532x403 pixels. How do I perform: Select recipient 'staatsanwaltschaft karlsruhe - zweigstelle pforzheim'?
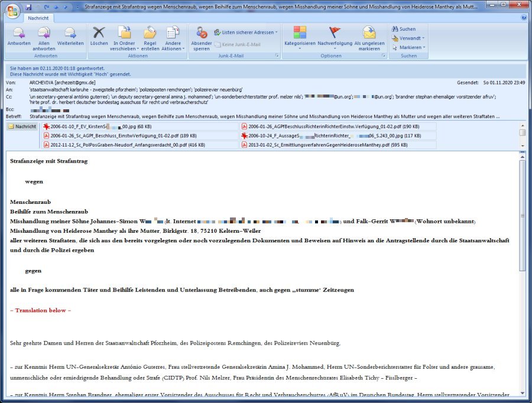click(x=83, y=90)
